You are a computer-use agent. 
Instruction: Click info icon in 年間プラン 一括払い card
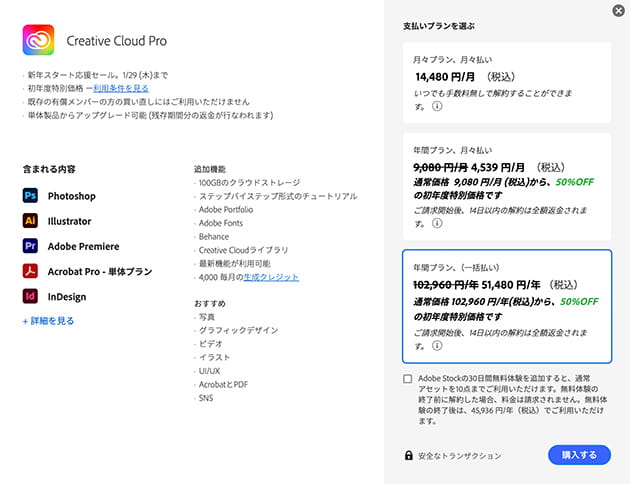pos(438,347)
